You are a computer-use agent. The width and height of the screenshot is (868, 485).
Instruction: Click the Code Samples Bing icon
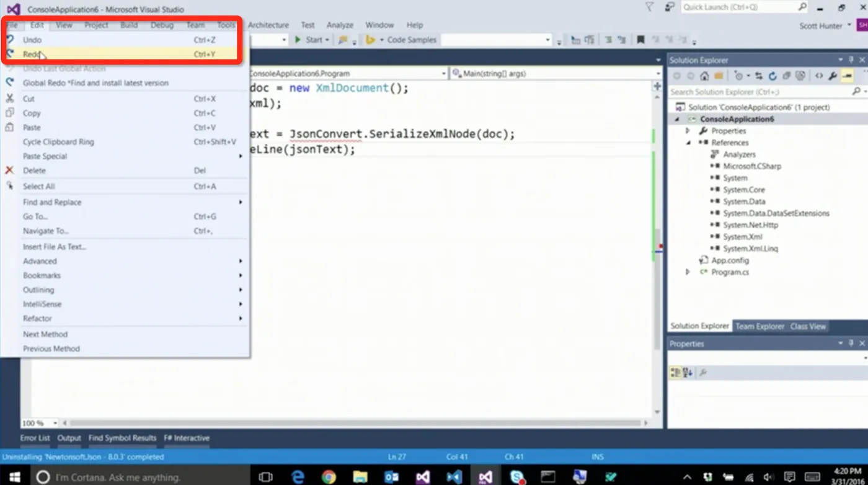371,40
